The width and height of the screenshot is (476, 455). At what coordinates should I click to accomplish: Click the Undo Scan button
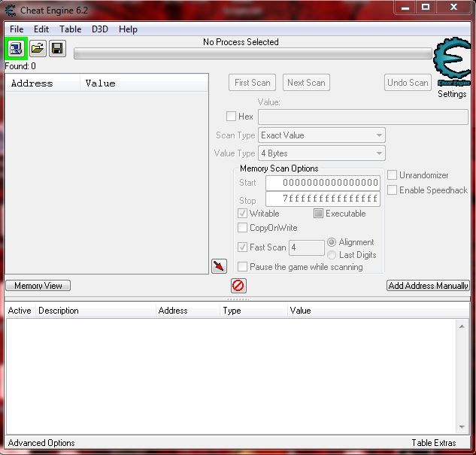tap(408, 83)
